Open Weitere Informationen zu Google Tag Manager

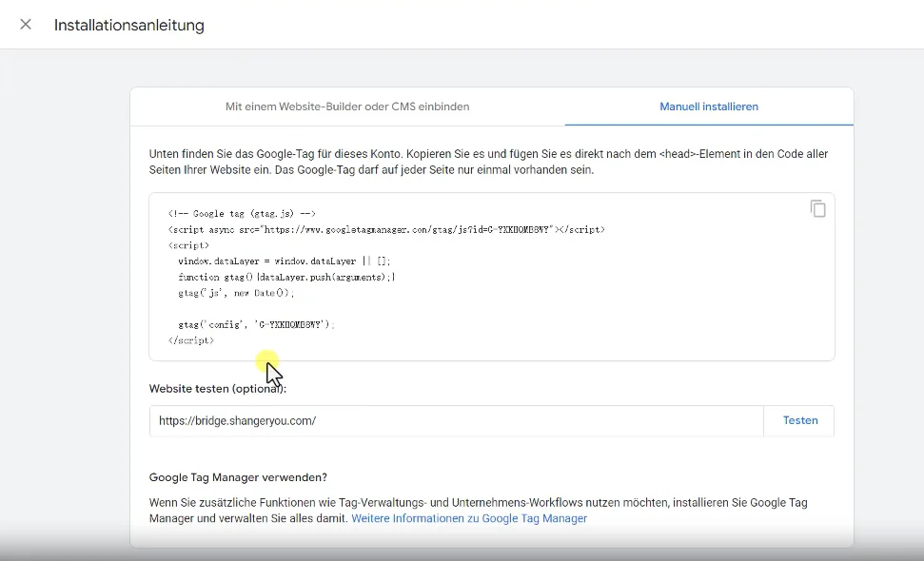click(x=469, y=518)
